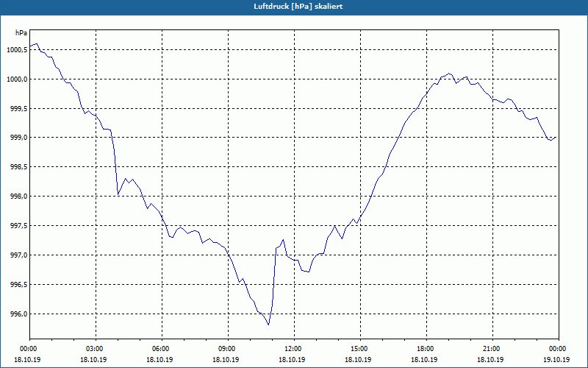Click the chart title 'Luftdruck [hPa] skaliert'

[x=298, y=7]
